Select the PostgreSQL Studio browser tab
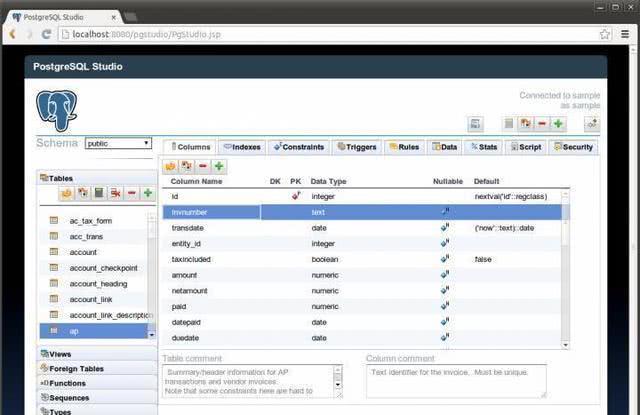The width and height of the screenshot is (640, 415). click(61, 17)
